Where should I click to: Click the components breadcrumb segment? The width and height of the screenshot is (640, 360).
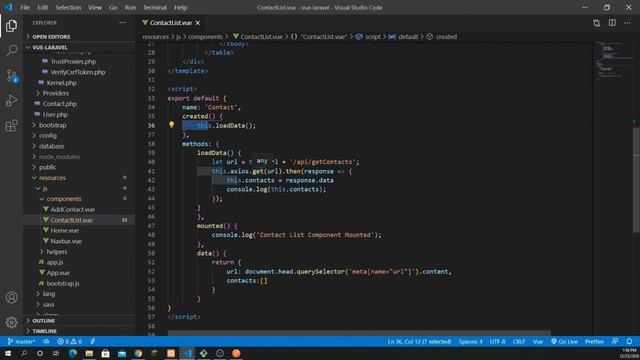tap(205, 37)
